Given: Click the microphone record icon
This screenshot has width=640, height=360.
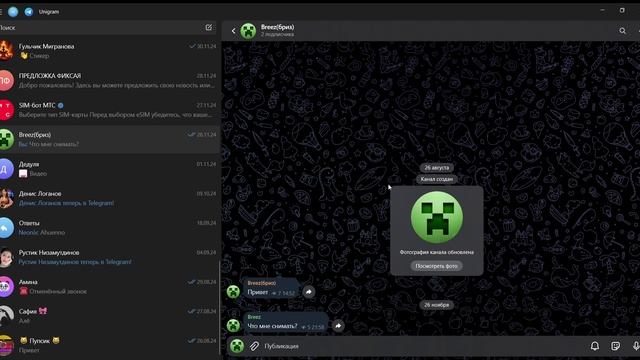Looking at the screenshot, I should pyautogui.click(x=636, y=346).
